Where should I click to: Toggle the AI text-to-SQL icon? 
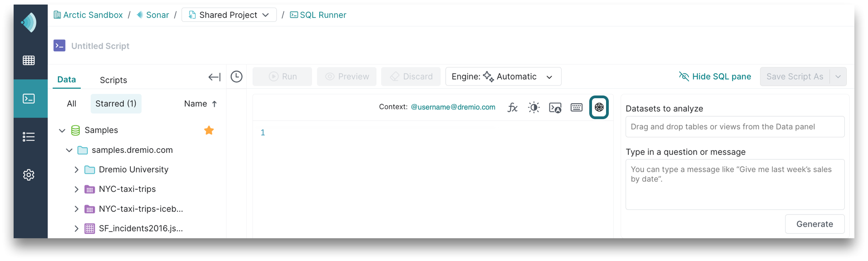(599, 107)
